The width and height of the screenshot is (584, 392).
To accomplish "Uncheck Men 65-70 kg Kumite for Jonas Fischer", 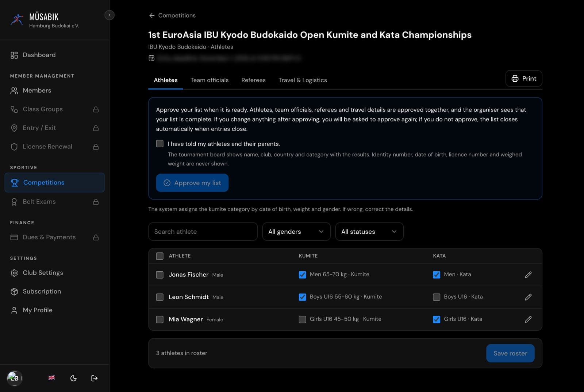I will tap(303, 275).
